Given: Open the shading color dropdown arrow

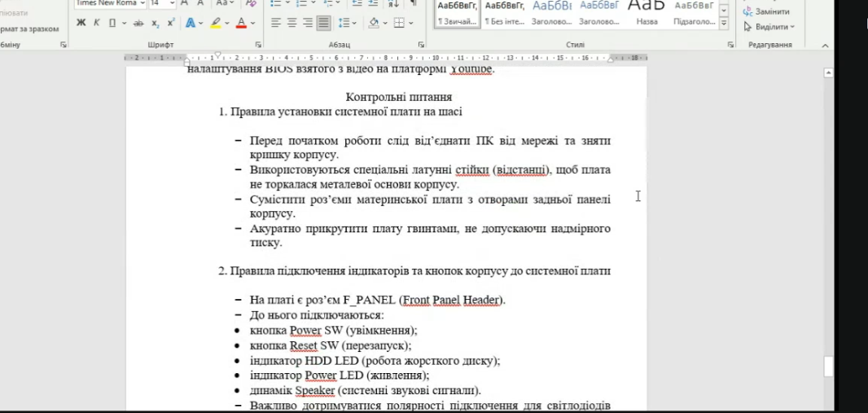Looking at the screenshot, I should [x=384, y=24].
